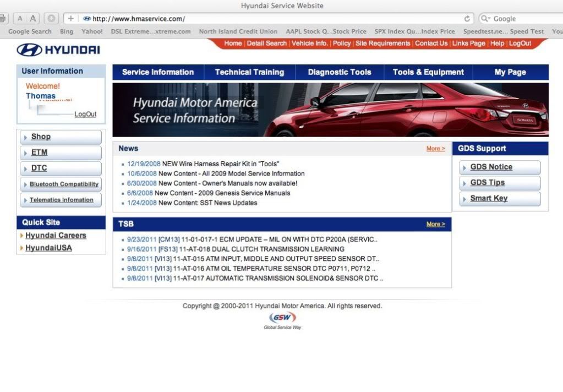Switch to the Diagnostic Tools tab

(340, 72)
